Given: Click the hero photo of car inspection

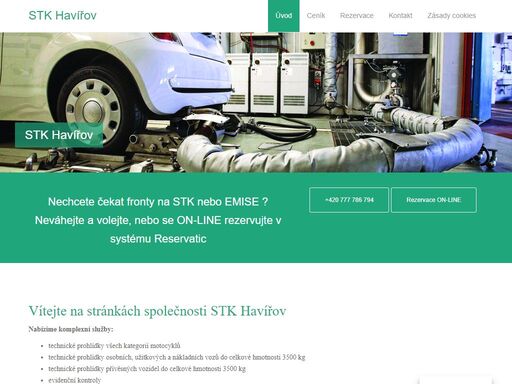Looking at the screenshot, I should click(x=256, y=102).
